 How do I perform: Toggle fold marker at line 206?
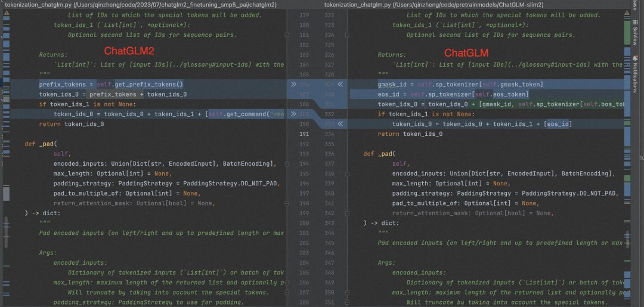coord(287,283)
